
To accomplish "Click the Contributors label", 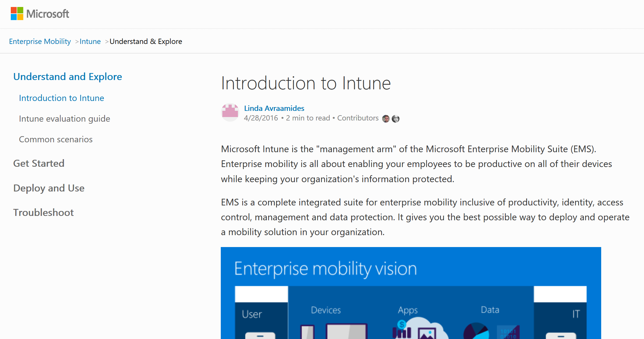I will [x=358, y=118].
